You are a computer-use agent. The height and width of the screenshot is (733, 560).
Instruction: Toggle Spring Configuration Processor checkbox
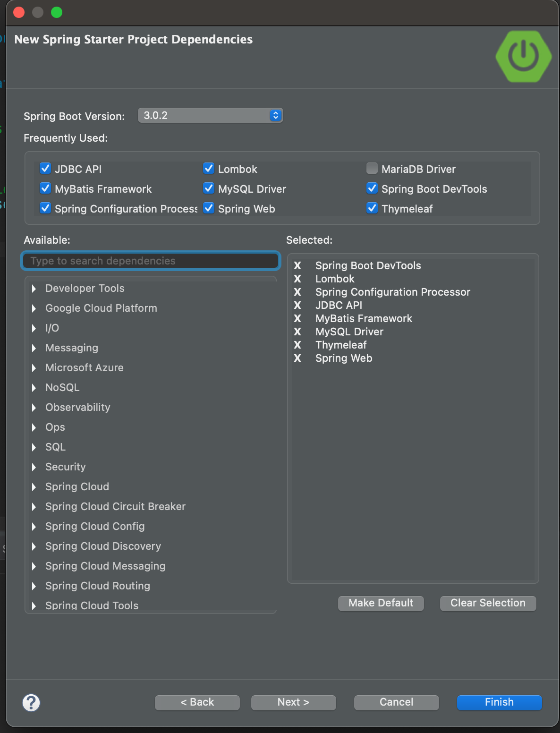45,208
